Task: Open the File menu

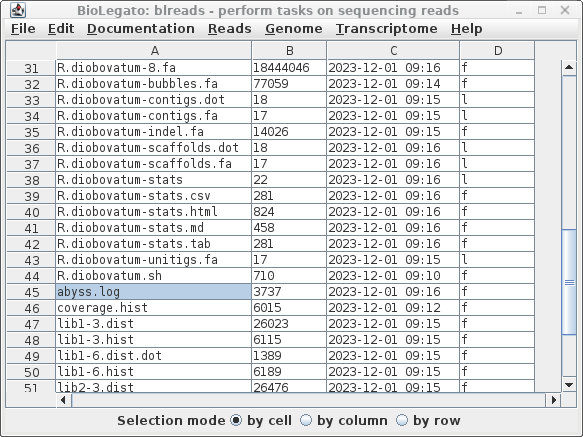Action: point(23,29)
